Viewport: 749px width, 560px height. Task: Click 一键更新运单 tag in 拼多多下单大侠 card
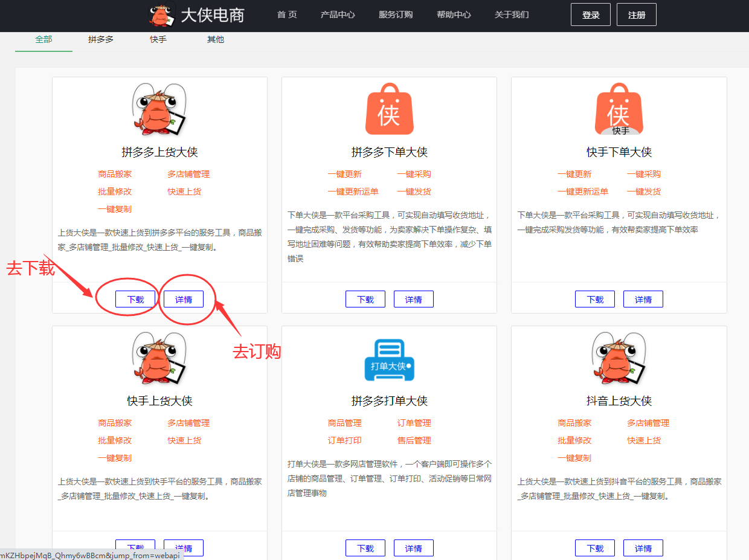(x=353, y=191)
